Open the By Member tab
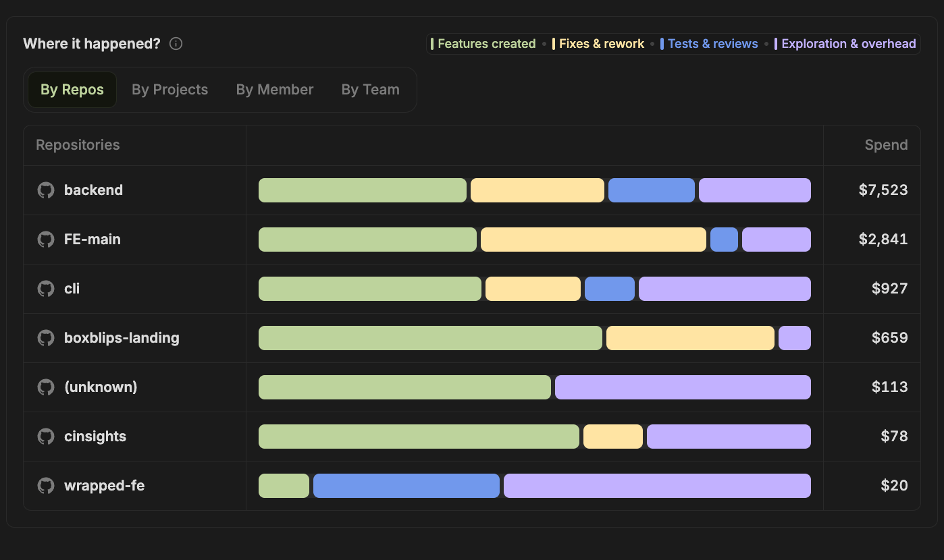This screenshot has height=560, width=944. tap(275, 90)
